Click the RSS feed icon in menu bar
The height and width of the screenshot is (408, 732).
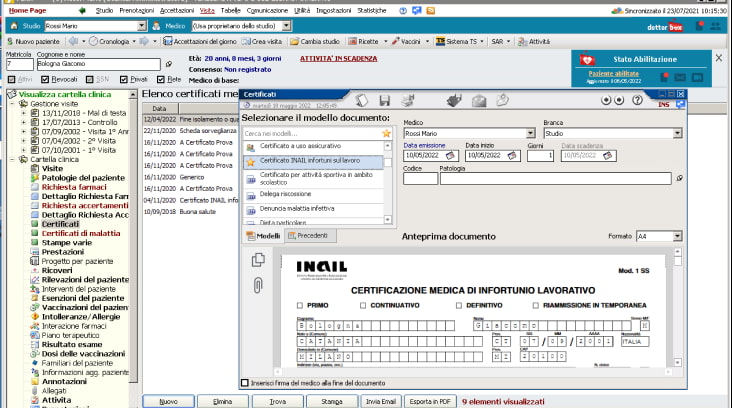431,10
